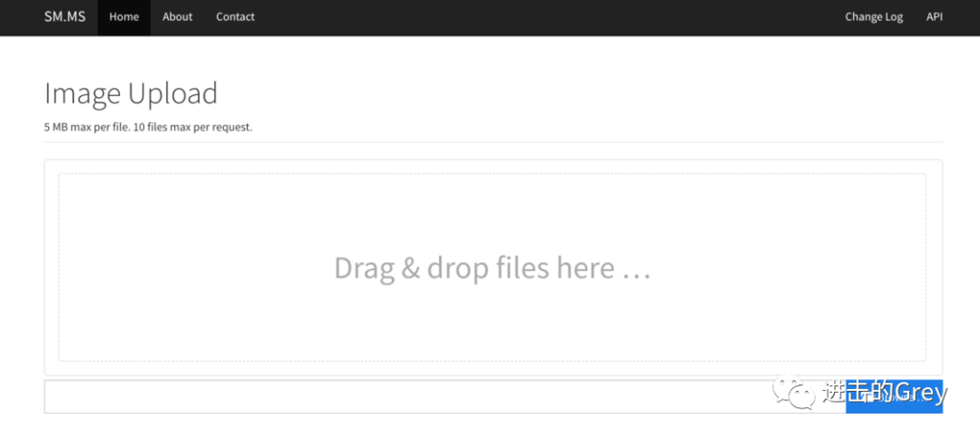Click the Drag & drop files area
This screenshot has width=980, height=438.
click(493, 268)
